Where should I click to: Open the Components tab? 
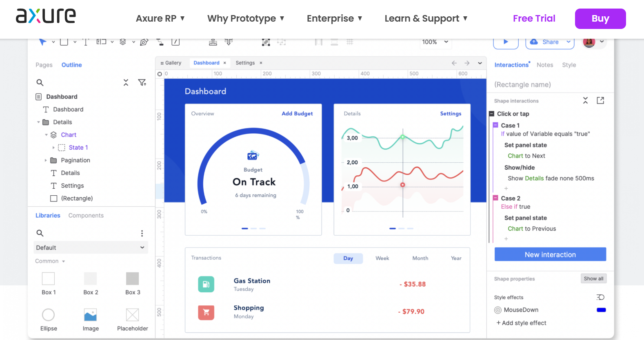point(86,215)
